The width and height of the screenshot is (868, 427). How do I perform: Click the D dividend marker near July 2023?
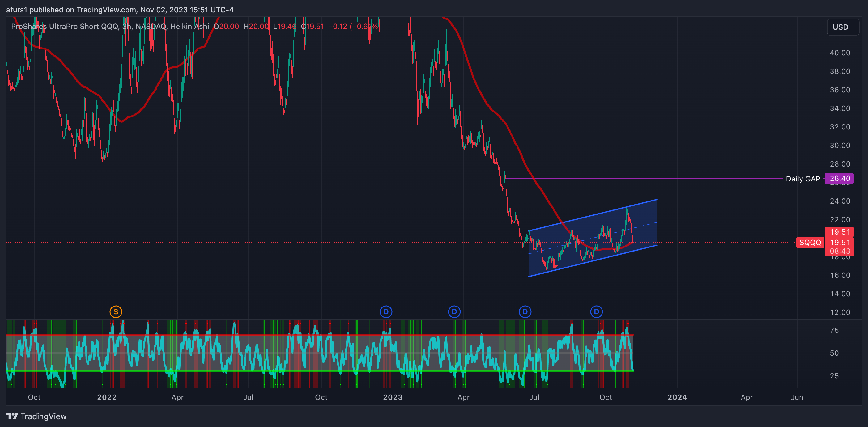point(525,311)
